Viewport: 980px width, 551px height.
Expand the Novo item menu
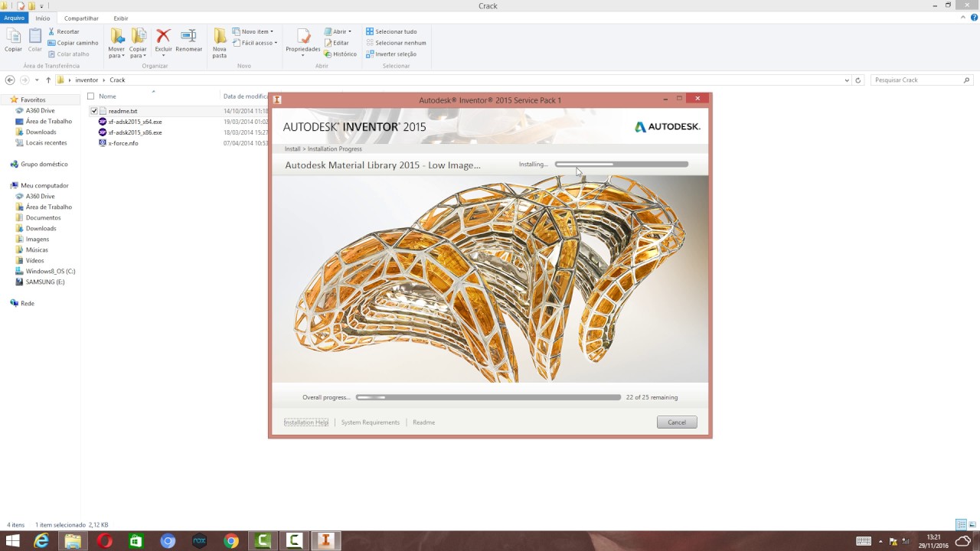click(x=253, y=31)
